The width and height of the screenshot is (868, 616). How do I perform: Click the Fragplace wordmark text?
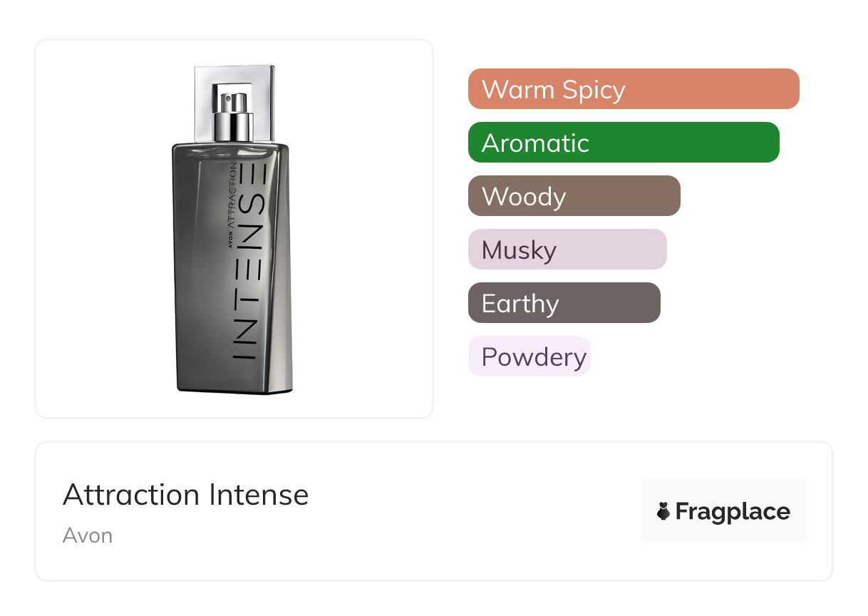(x=733, y=511)
